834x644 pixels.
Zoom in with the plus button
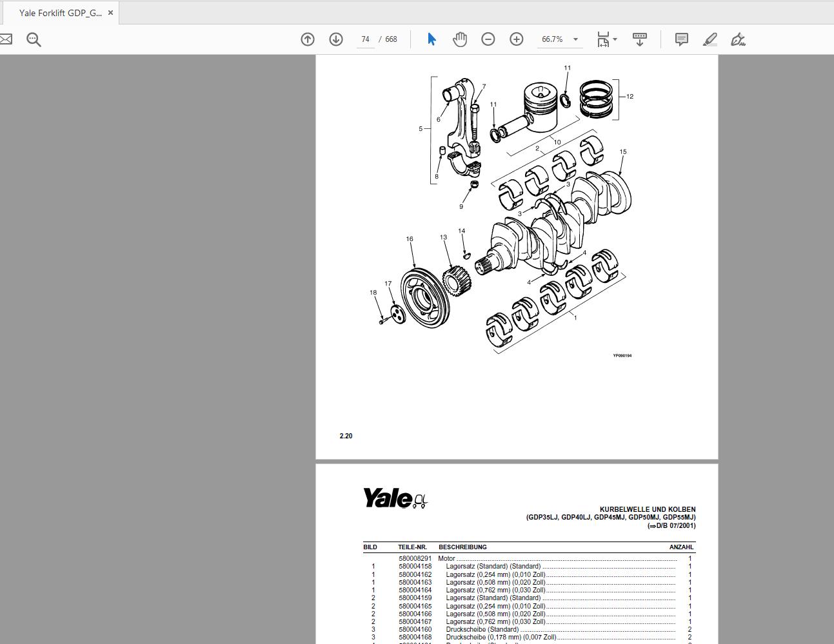click(x=517, y=39)
